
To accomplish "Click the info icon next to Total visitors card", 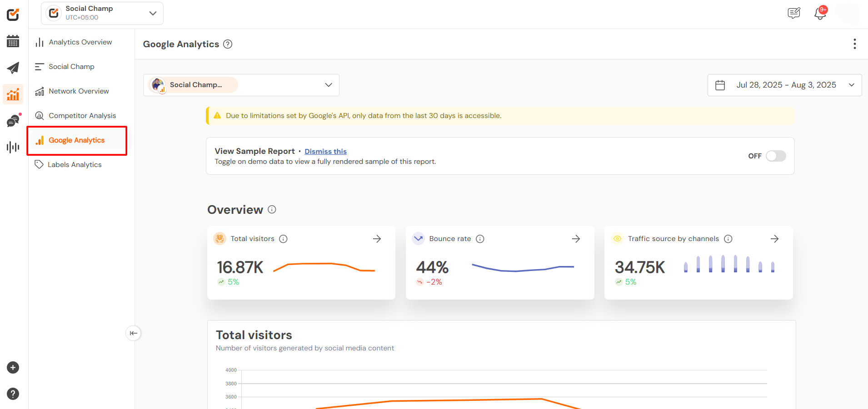I will pos(283,239).
